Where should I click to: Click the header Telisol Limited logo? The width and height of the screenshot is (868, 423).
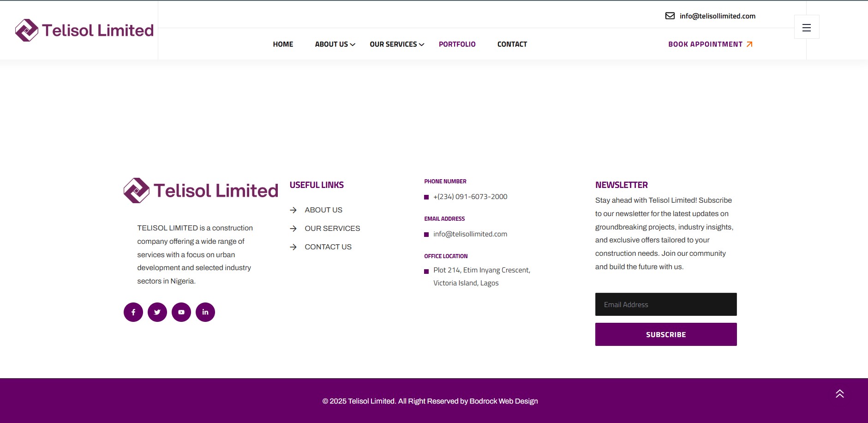[x=84, y=30]
